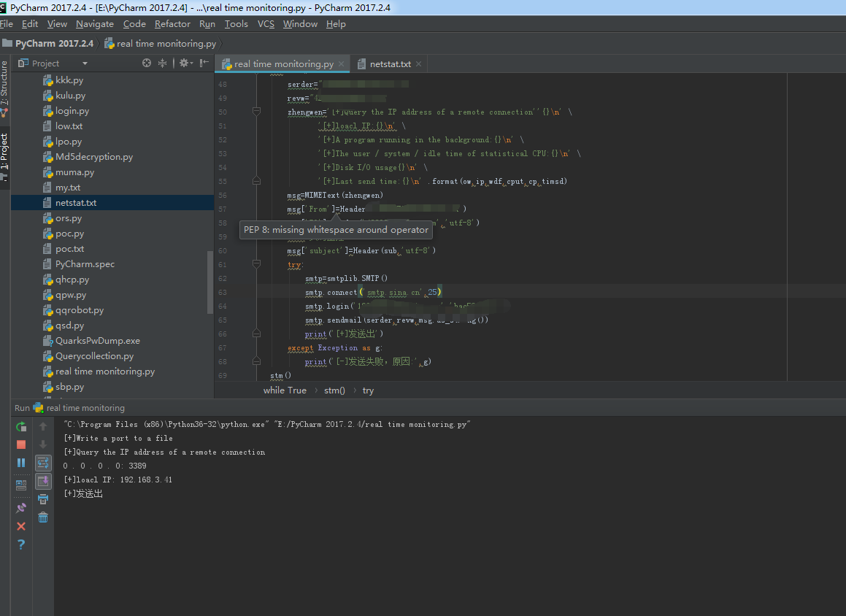Click the down-the-stack-trace arrow

click(43, 444)
